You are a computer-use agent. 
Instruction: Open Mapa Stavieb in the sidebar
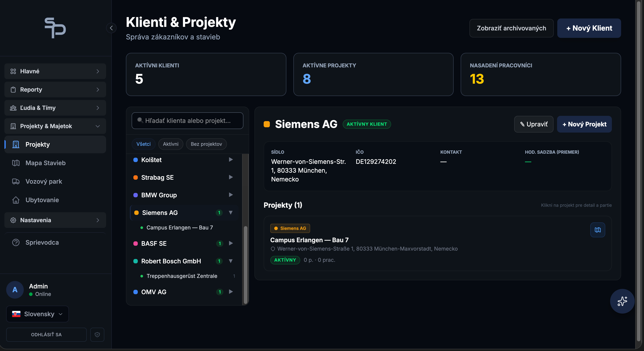(x=55, y=163)
